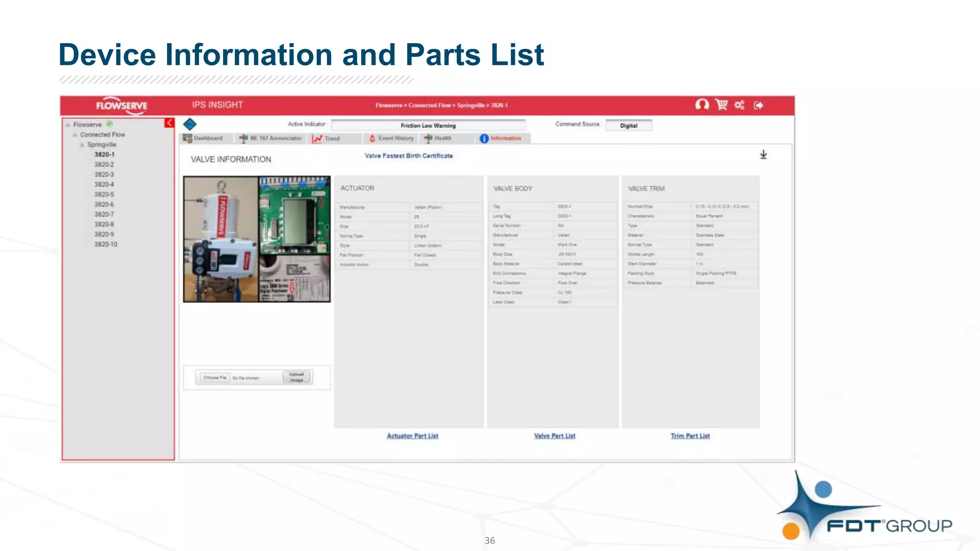The height and width of the screenshot is (551, 980).
Task: Open the shopping cart icon
Action: pyautogui.click(x=721, y=104)
